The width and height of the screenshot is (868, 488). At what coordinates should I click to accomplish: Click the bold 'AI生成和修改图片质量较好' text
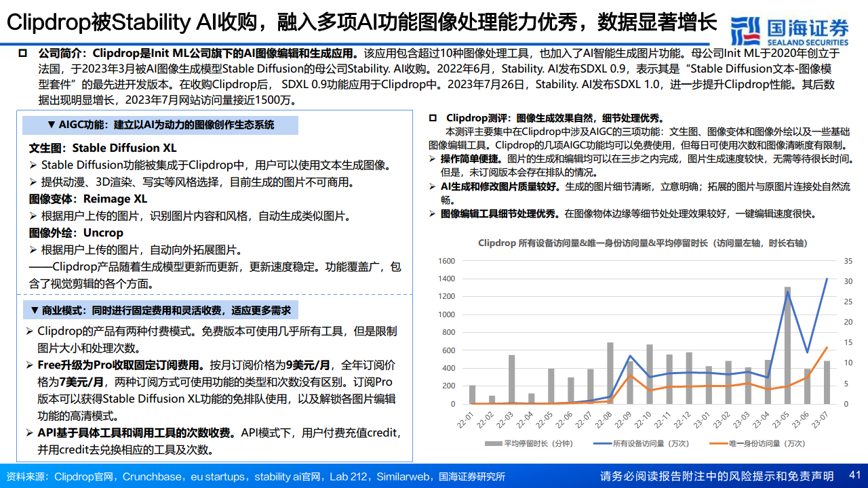(x=502, y=186)
